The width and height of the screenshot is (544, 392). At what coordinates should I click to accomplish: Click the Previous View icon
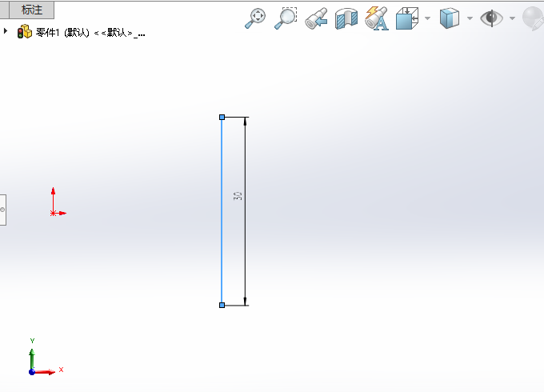click(316, 18)
